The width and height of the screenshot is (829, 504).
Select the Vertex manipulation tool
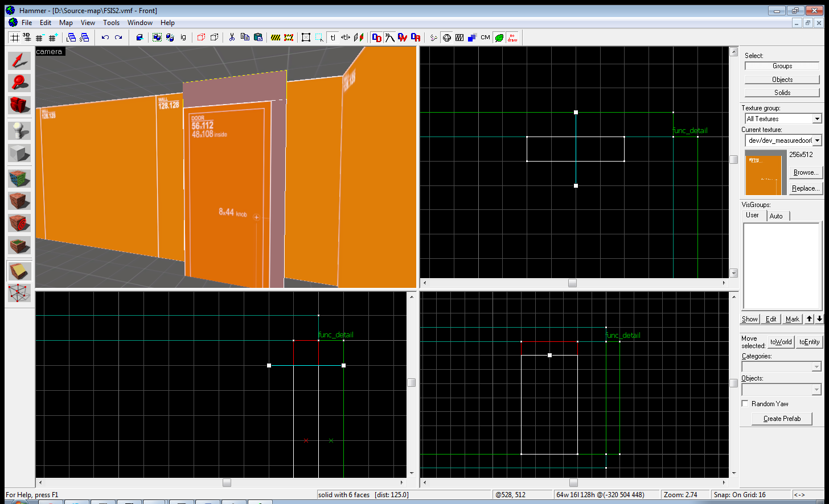[x=19, y=293]
